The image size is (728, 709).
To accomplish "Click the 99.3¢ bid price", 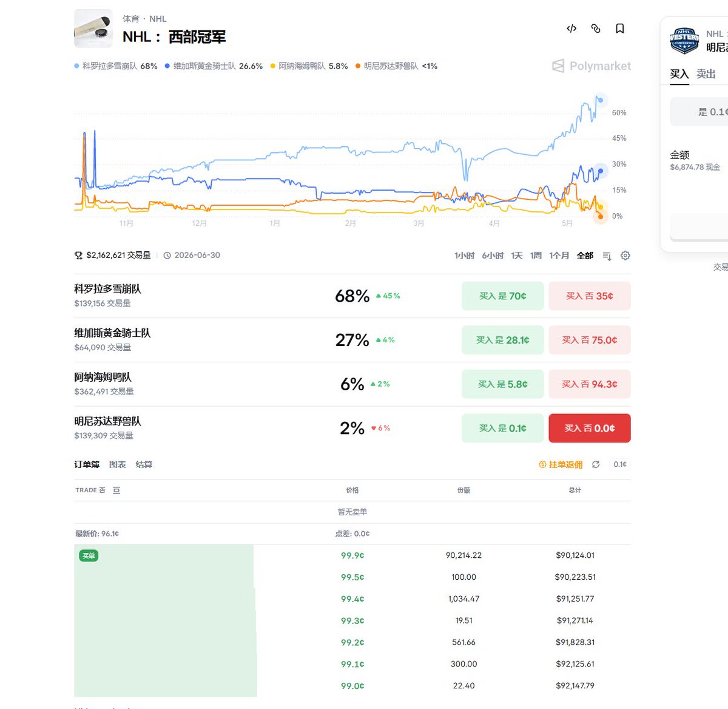I will [352, 621].
